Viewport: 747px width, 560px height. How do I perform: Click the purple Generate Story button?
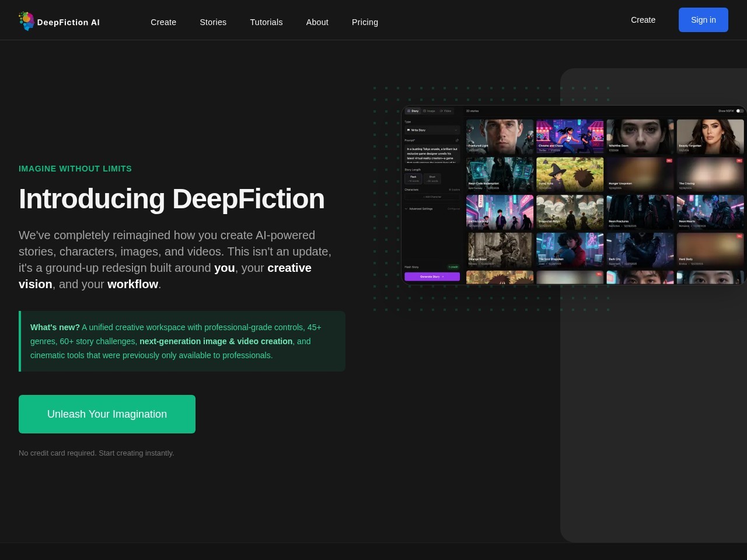point(432,276)
